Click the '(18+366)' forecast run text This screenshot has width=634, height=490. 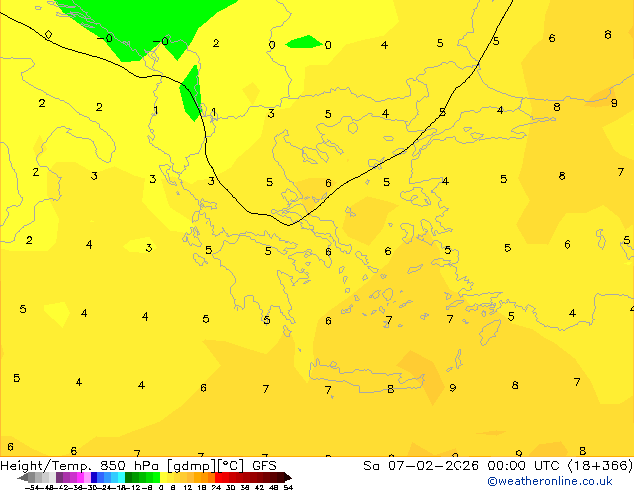click(x=601, y=466)
